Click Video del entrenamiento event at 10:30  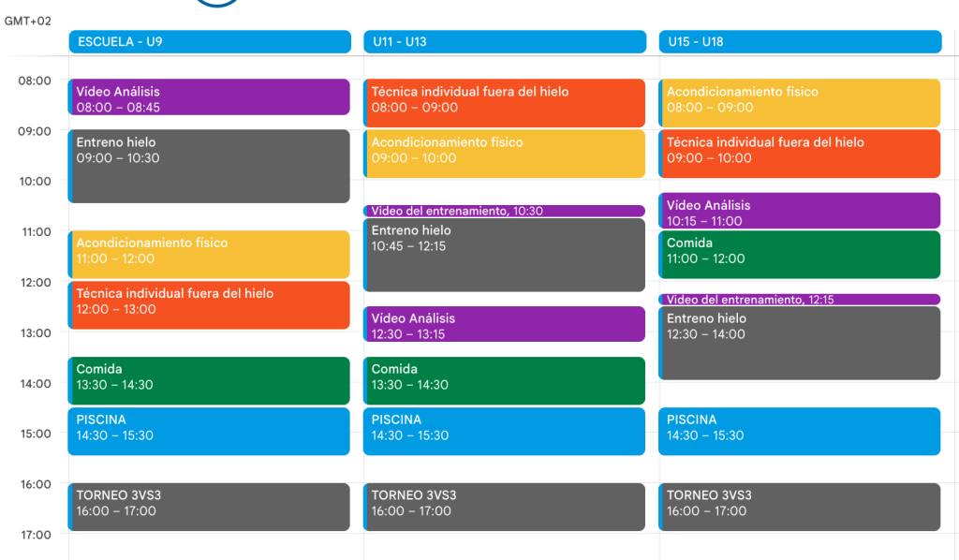504,211
